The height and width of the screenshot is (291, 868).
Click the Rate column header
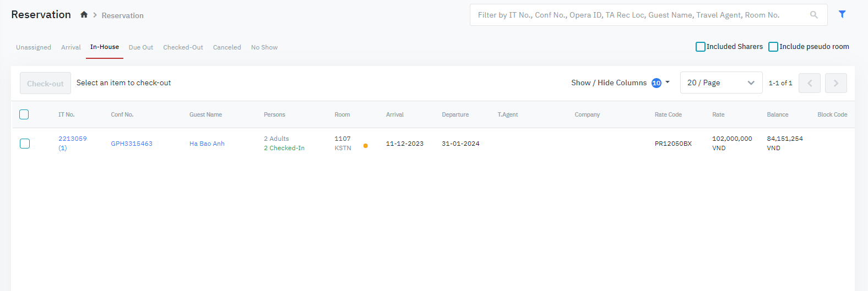point(718,114)
